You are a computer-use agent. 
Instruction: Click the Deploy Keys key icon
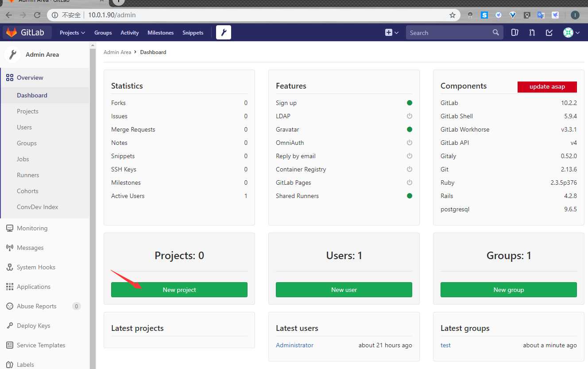point(10,326)
